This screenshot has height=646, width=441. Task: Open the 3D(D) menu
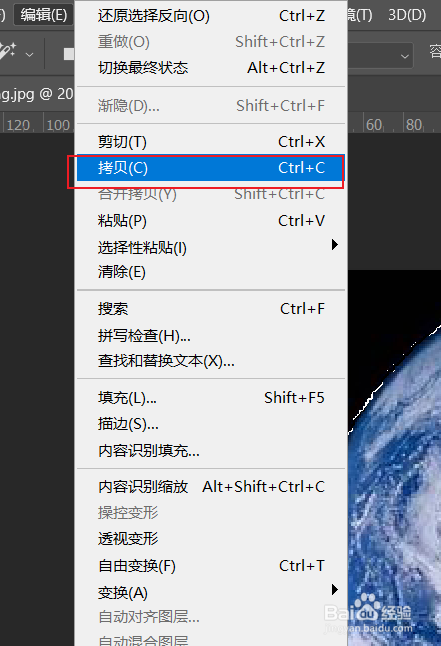pyautogui.click(x=407, y=15)
